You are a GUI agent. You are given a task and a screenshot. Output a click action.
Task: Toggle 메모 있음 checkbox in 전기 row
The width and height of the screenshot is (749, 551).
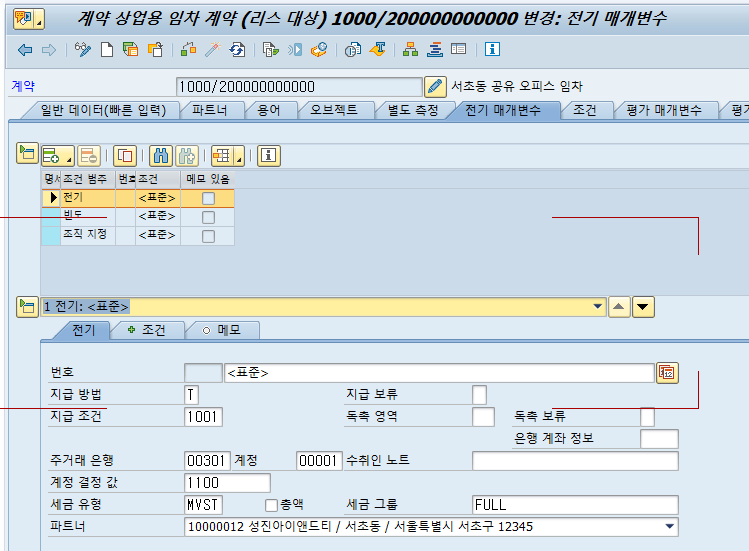click(x=208, y=198)
